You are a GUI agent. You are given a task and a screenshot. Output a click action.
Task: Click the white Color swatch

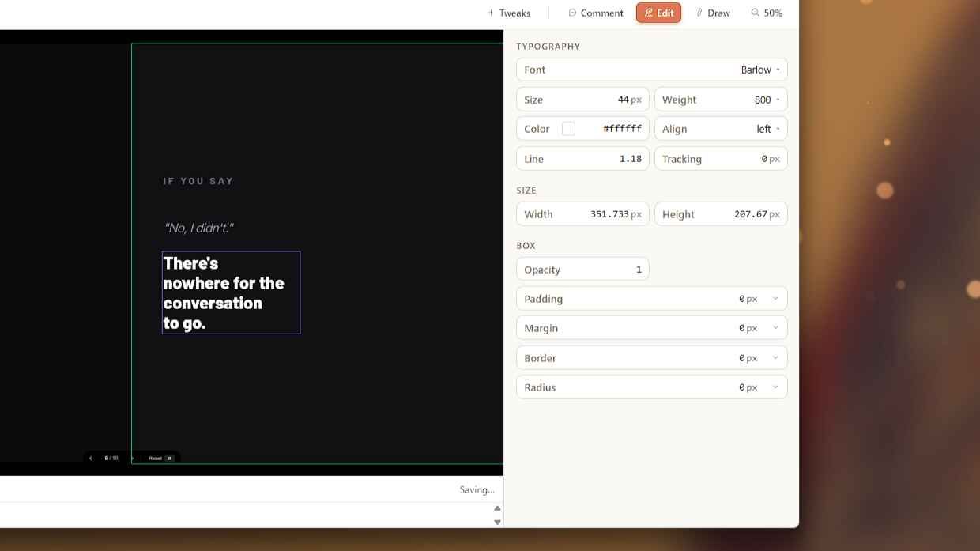tap(568, 129)
